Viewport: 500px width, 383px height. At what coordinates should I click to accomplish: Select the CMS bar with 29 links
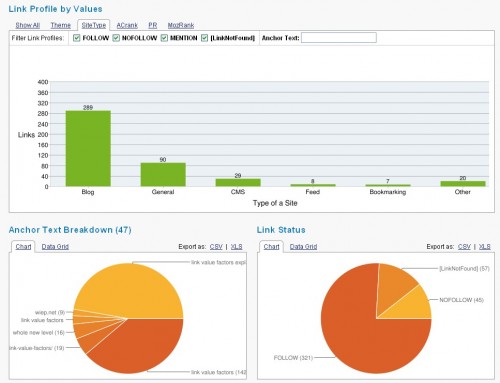click(x=238, y=183)
